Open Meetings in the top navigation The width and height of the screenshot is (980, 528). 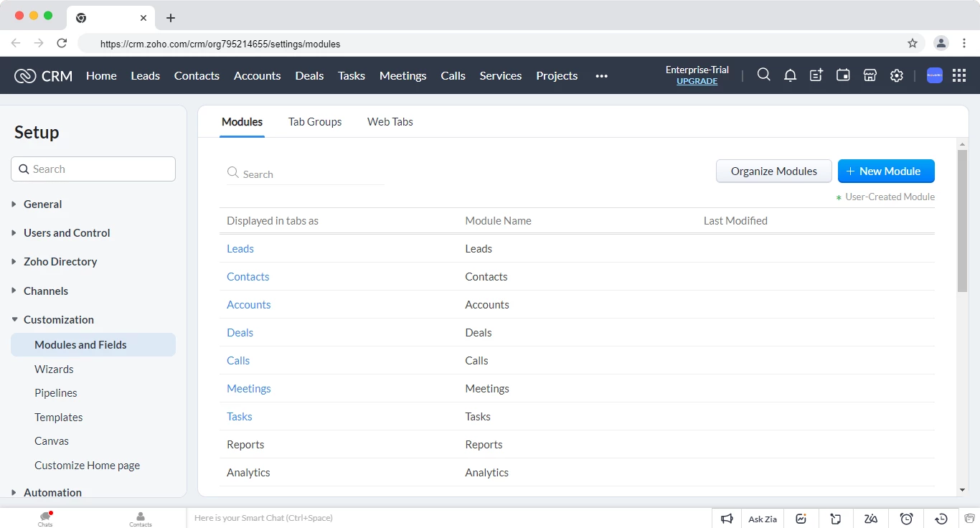click(x=402, y=75)
